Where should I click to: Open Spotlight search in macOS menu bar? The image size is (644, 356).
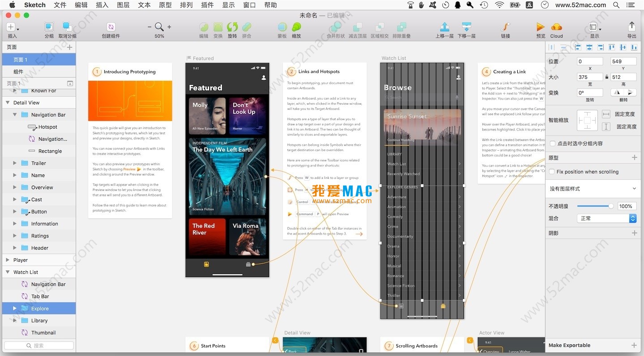click(x=616, y=5)
